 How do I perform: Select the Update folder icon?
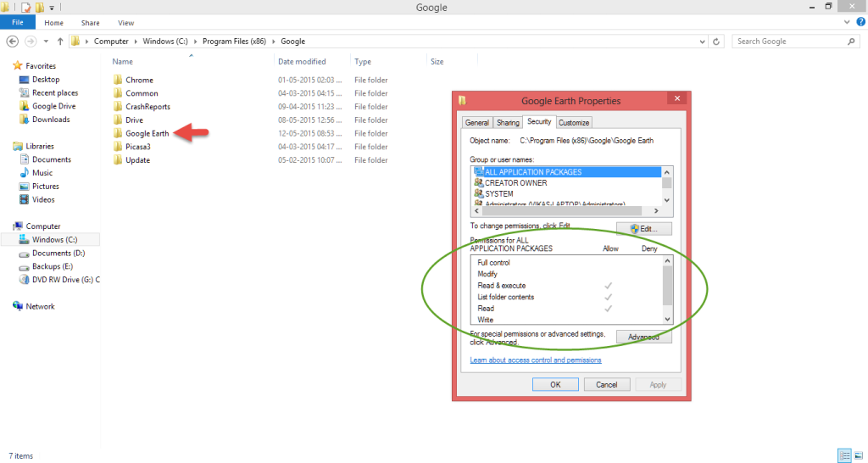click(118, 160)
